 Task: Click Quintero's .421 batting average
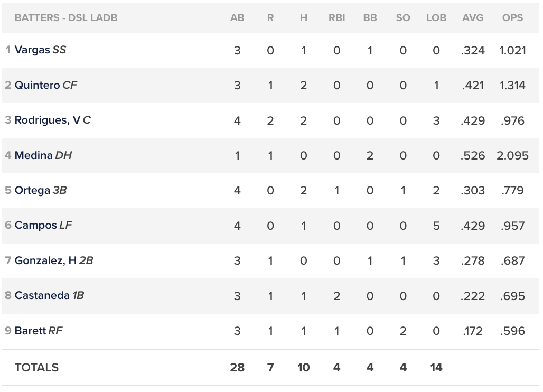pos(473,85)
